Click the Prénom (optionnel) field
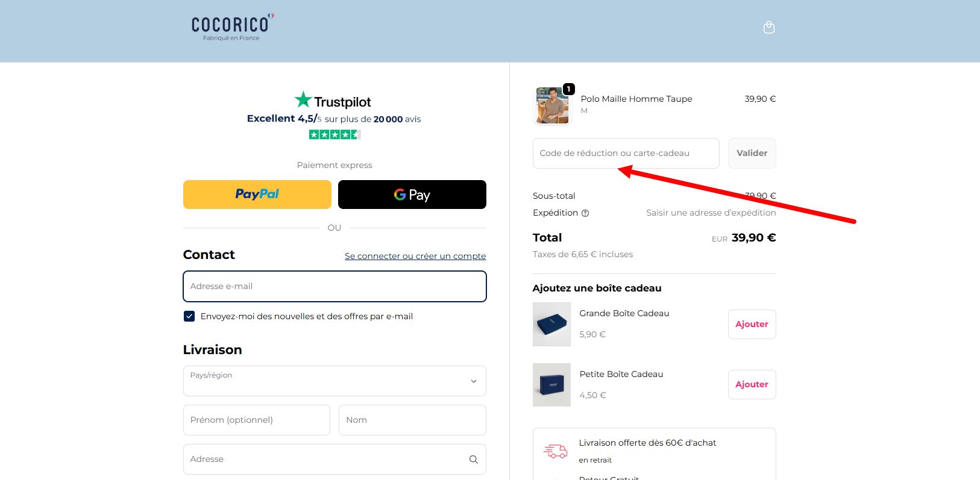This screenshot has height=480, width=980. point(257,420)
